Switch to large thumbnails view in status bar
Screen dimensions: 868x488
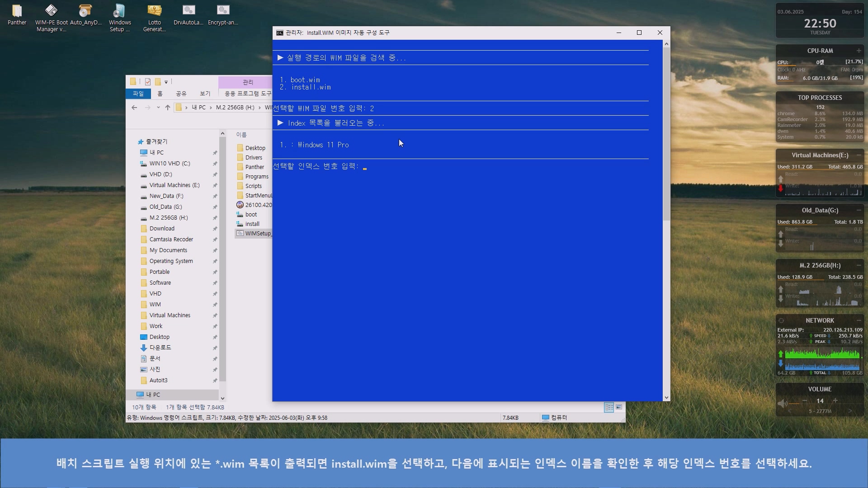[x=619, y=407]
